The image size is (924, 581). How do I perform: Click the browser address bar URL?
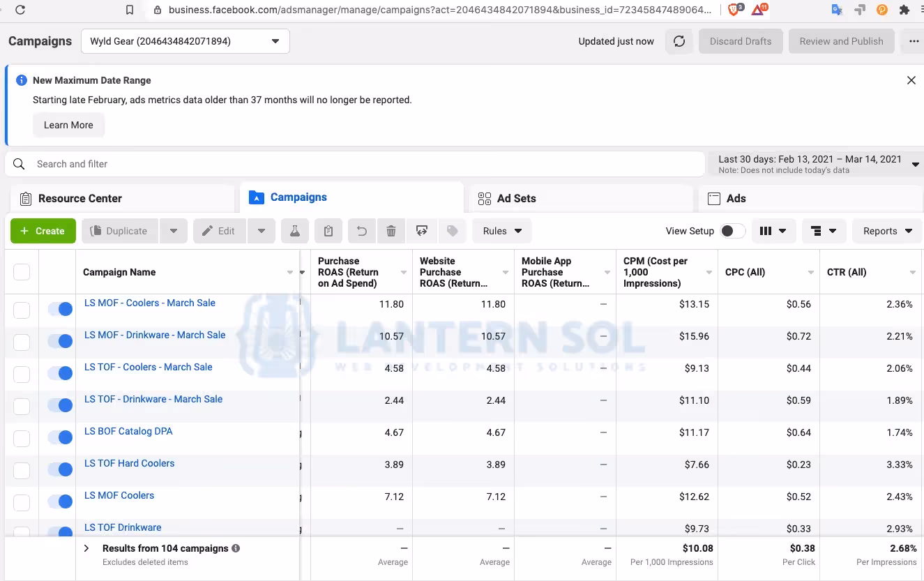point(440,10)
